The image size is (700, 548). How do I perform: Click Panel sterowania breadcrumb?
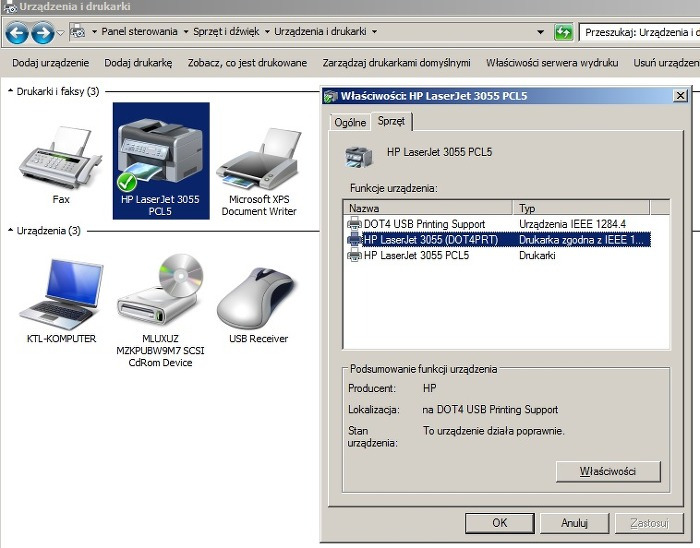pos(139,32)
